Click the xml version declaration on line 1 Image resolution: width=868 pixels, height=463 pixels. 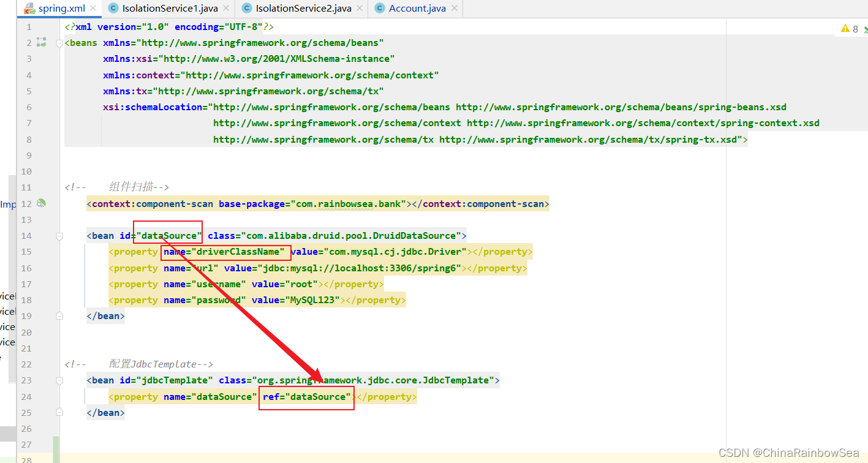pyautogui.click(x=169, y=27)
